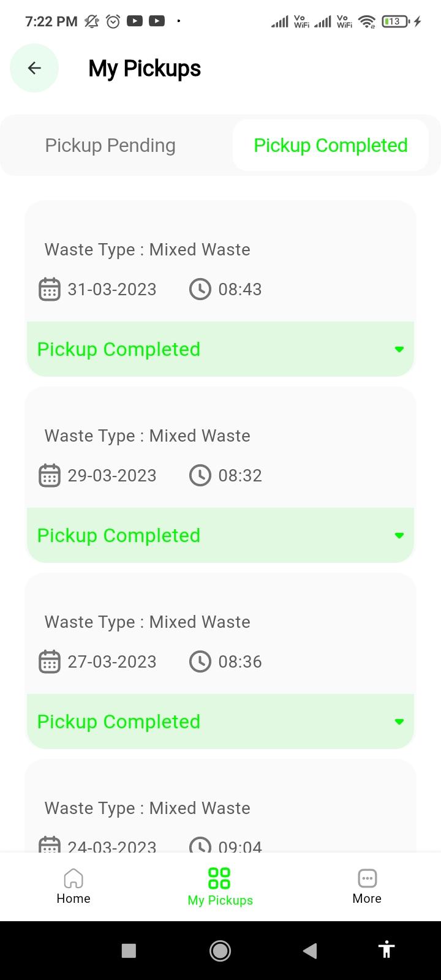
Task: Switch to the Pickup Pending tab
Action: pyautogui.click(x=110, y=145)
